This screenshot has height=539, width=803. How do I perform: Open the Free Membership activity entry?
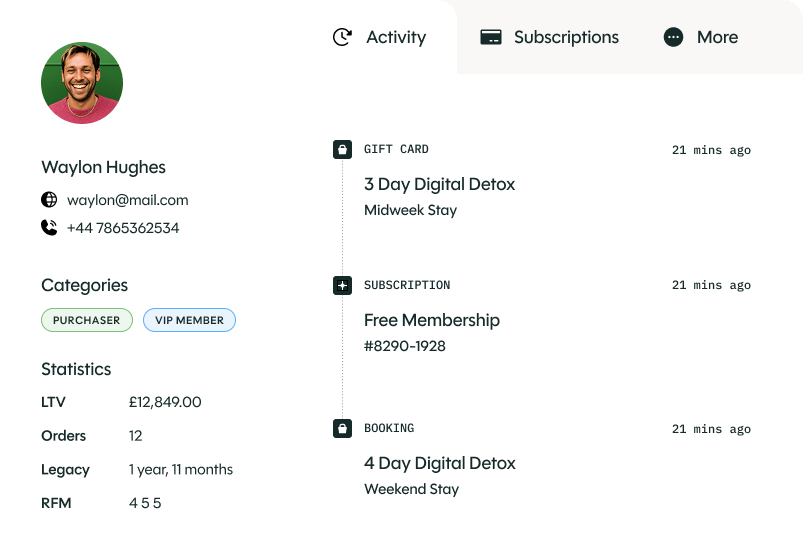(x=431, y=320)
